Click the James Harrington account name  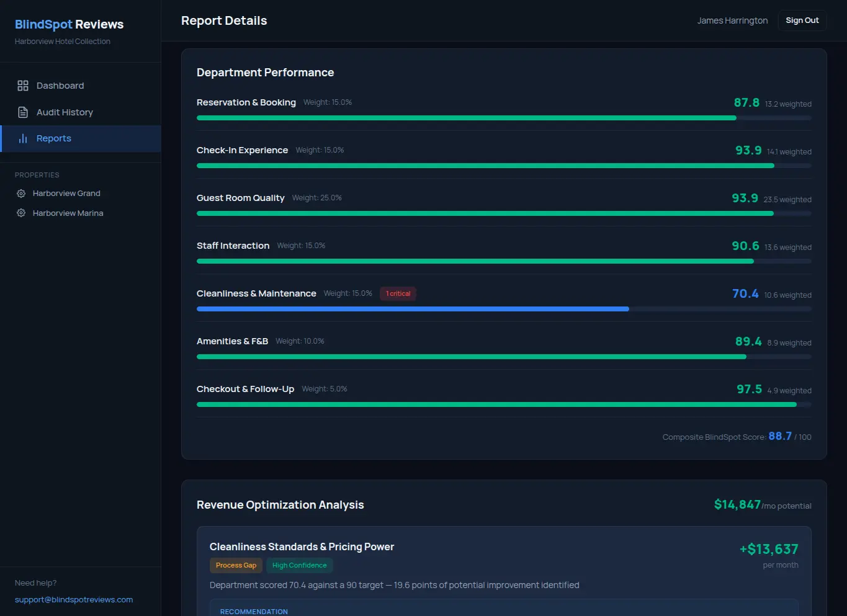coord(732,20)
